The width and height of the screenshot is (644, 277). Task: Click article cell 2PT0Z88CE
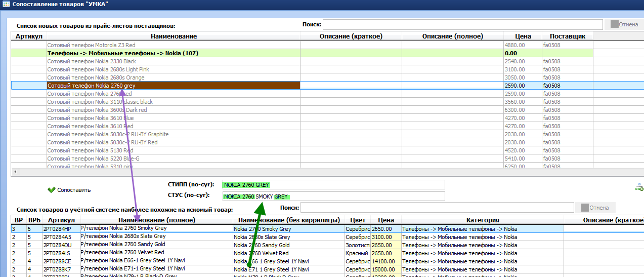(x=61, y=261)
